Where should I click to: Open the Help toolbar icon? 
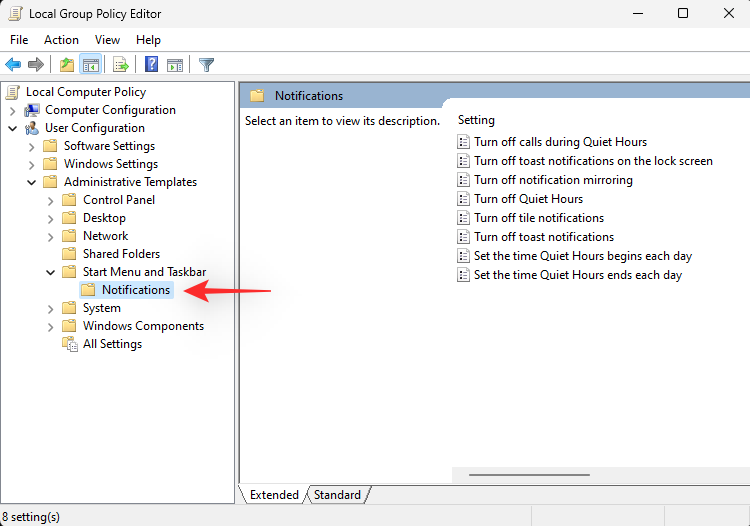(152, 64)
